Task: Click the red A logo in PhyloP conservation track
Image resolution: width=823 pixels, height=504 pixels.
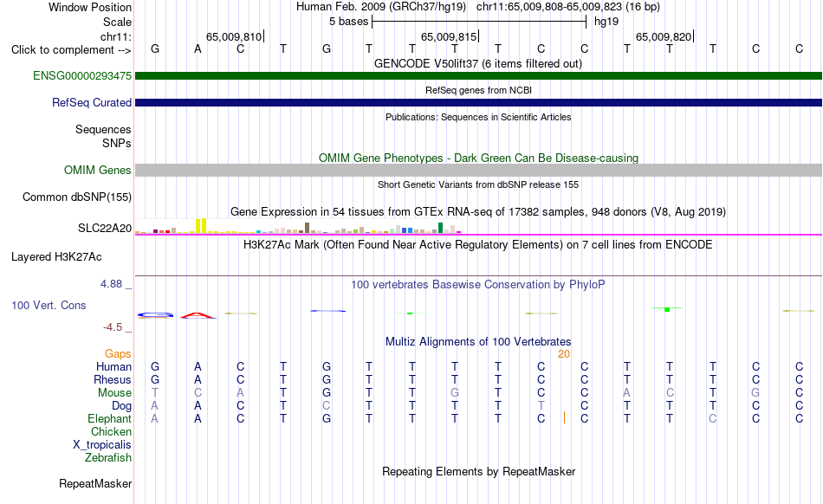Action: pos(198,315)
